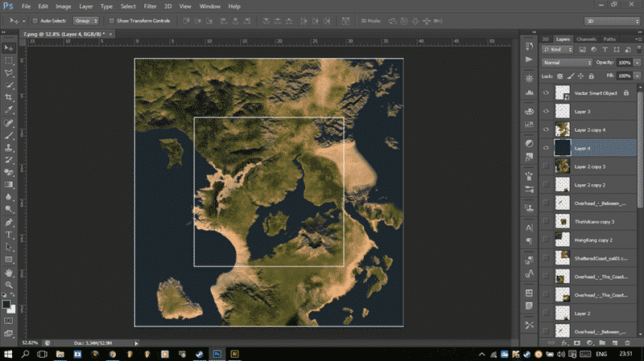Select the Vector Smart Object layer
This screenshot has width=644, height=361.
[596, 92]
